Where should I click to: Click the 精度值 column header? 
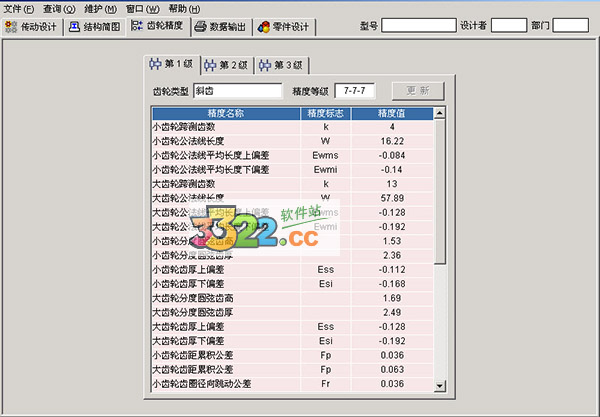click(392, 114)
